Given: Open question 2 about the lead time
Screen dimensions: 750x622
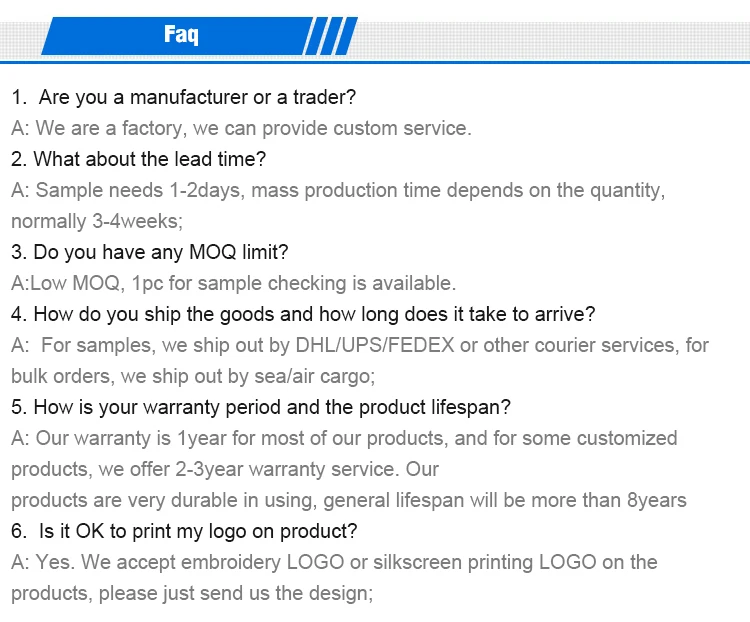Looking at the screenshot, I should [x=138, y=159].
